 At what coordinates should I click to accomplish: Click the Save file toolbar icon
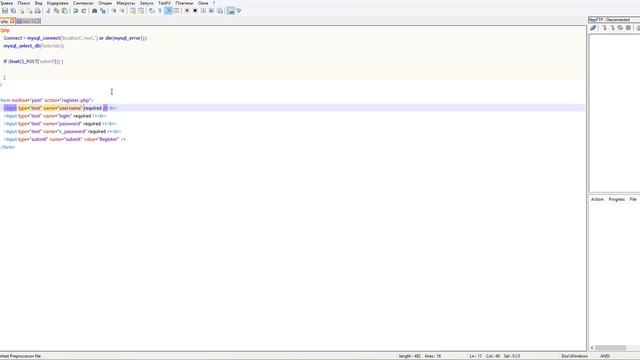pyautogui.click(x=4, y=11)
